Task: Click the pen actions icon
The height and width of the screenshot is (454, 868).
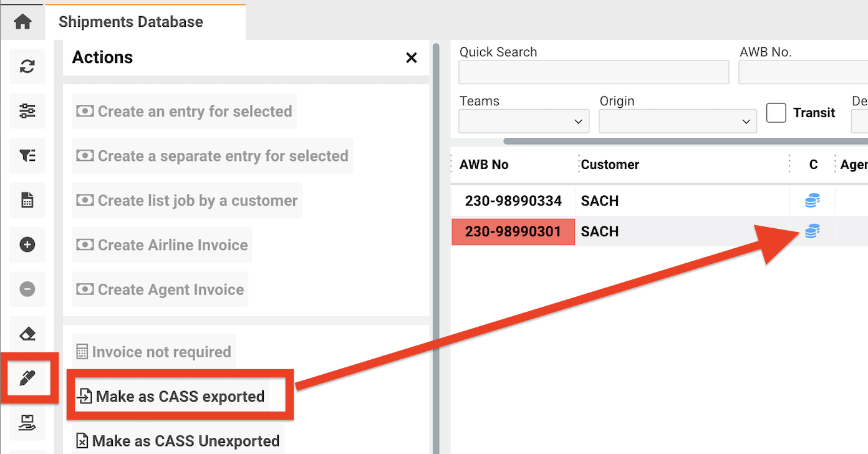Action: tap(27, 378)
